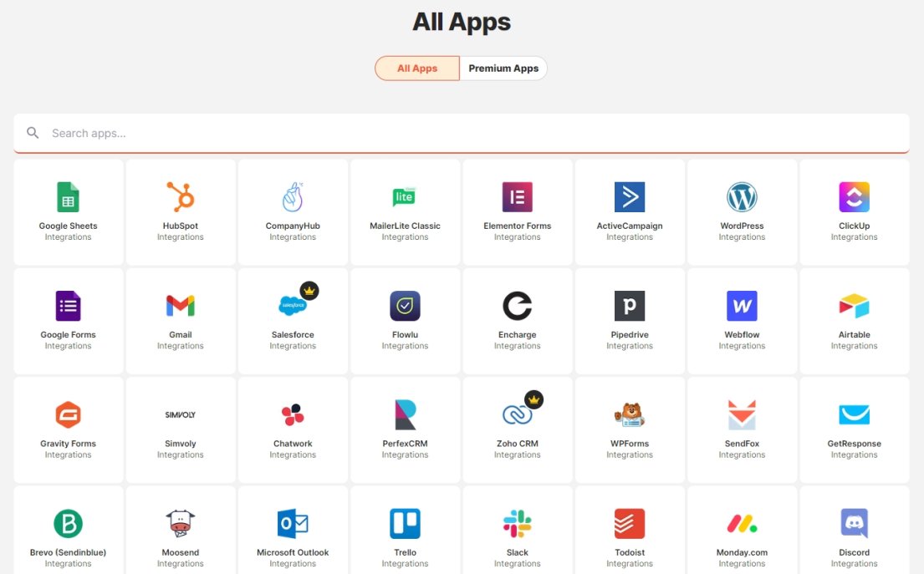Screen dimensions: 924x574
Task: Open the Trello board icon
Action: click(405, 523)
